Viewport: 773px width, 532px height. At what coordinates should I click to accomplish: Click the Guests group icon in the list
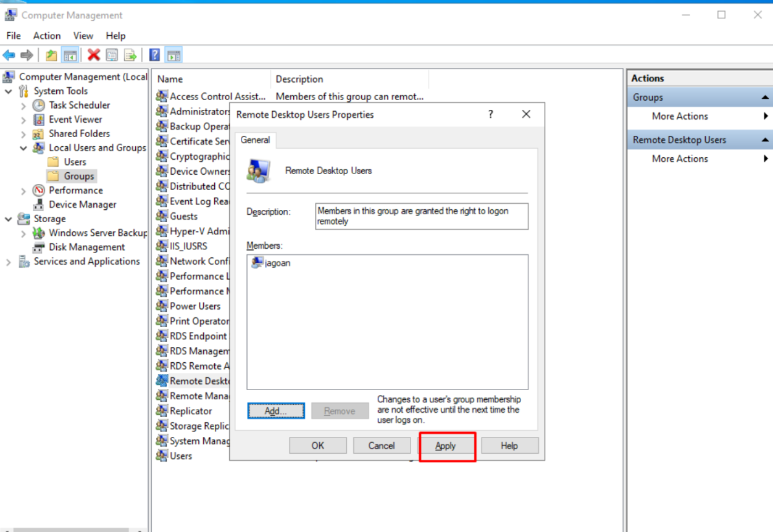point(162,216)
